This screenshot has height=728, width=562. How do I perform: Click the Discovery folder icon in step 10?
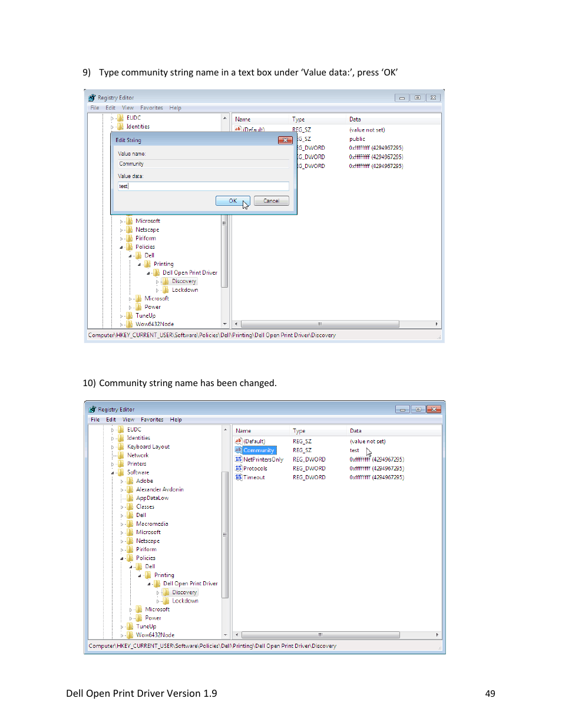[x=166, y=592]
